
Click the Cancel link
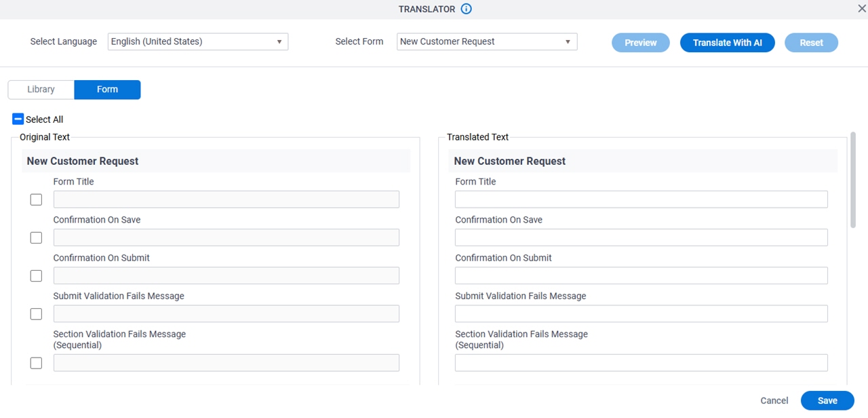click(x=774, y=401)
